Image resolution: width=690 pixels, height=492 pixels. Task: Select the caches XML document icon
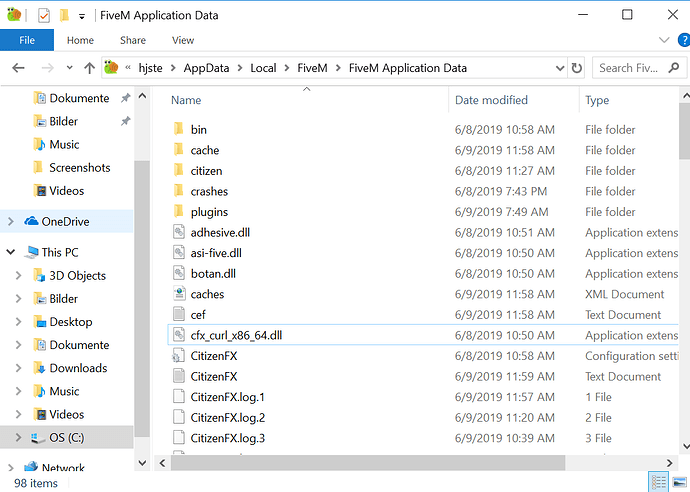point(179,294)
